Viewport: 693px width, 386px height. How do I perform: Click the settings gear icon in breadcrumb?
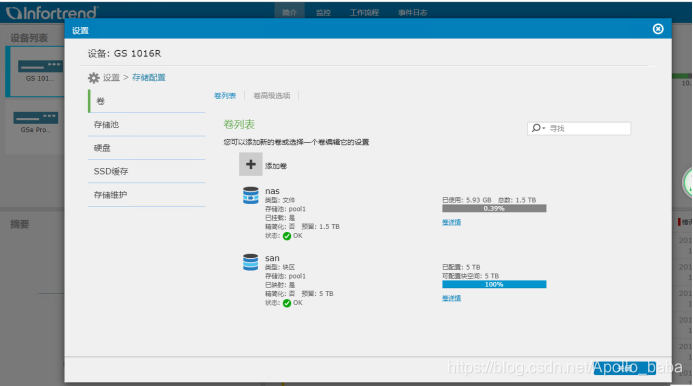(94, 78)
